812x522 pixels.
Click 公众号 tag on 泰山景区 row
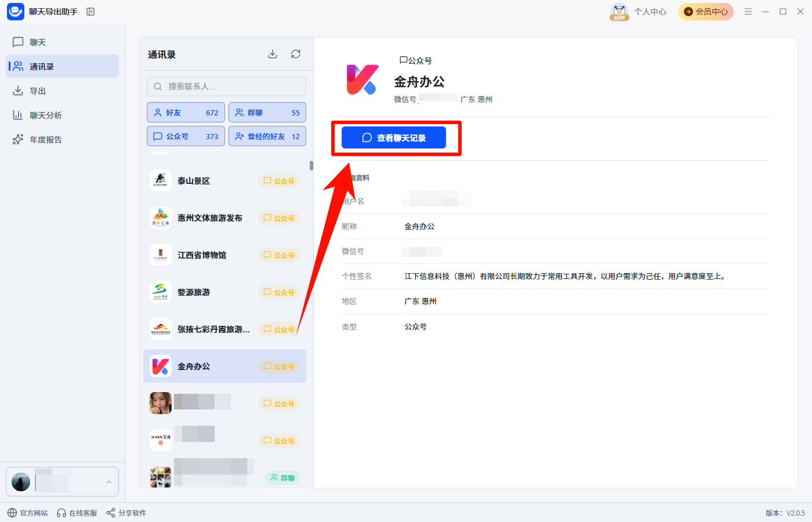[x=279, y=181]
